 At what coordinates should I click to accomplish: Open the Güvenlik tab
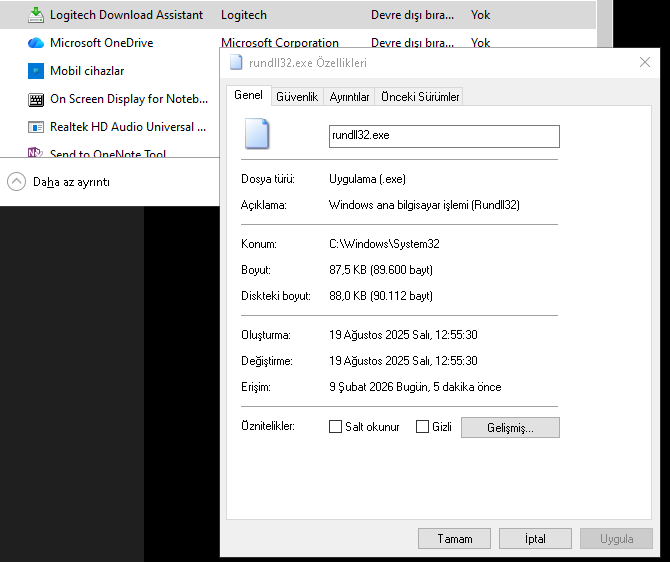(297, 97)
